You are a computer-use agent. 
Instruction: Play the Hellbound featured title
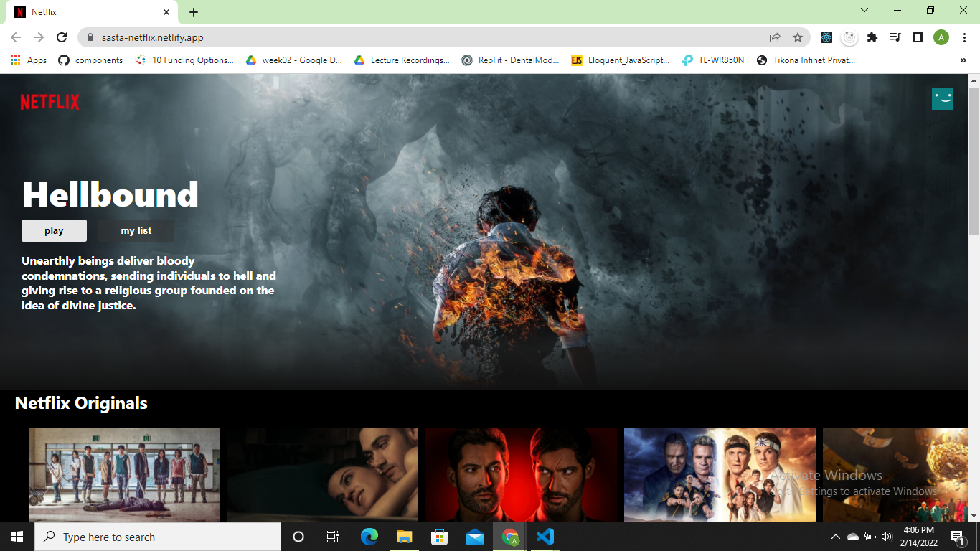point(54,230)
